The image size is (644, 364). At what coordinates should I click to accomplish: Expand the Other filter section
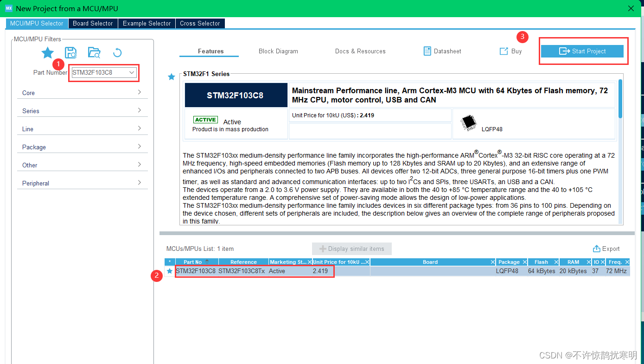83,165
